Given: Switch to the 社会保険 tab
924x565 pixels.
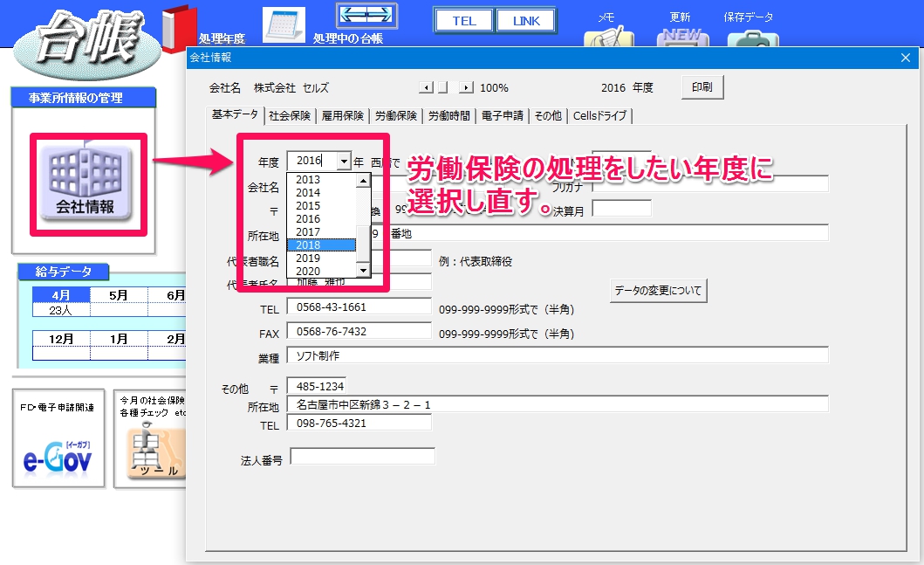Looking at the screenshot, I should [290, 115].
